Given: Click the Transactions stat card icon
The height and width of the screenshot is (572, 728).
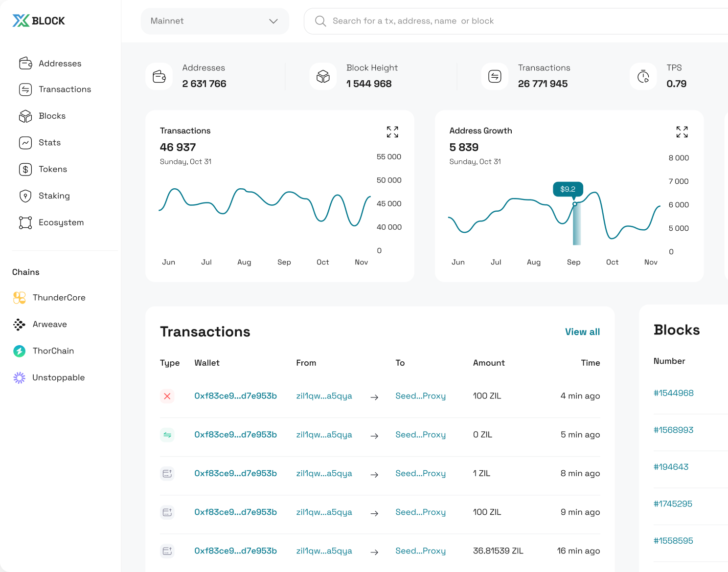Looking at the screenshot, I should [495, 76].
